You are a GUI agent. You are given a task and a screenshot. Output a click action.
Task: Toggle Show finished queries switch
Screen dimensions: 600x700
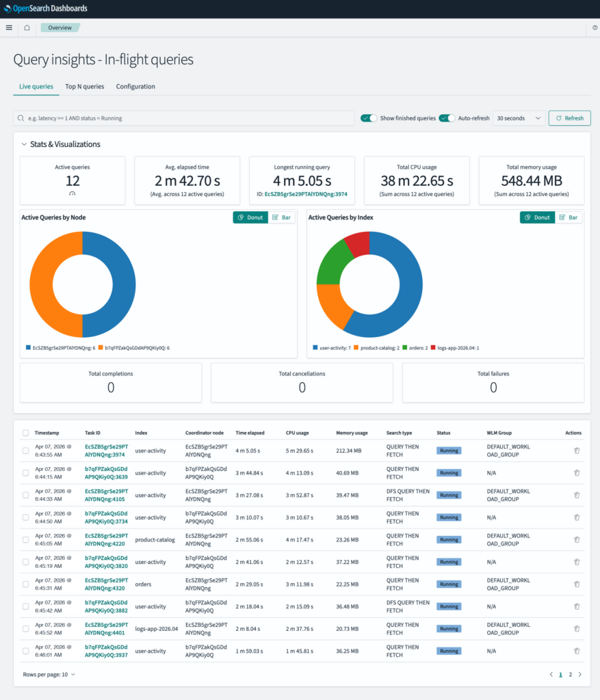(369, 118)
